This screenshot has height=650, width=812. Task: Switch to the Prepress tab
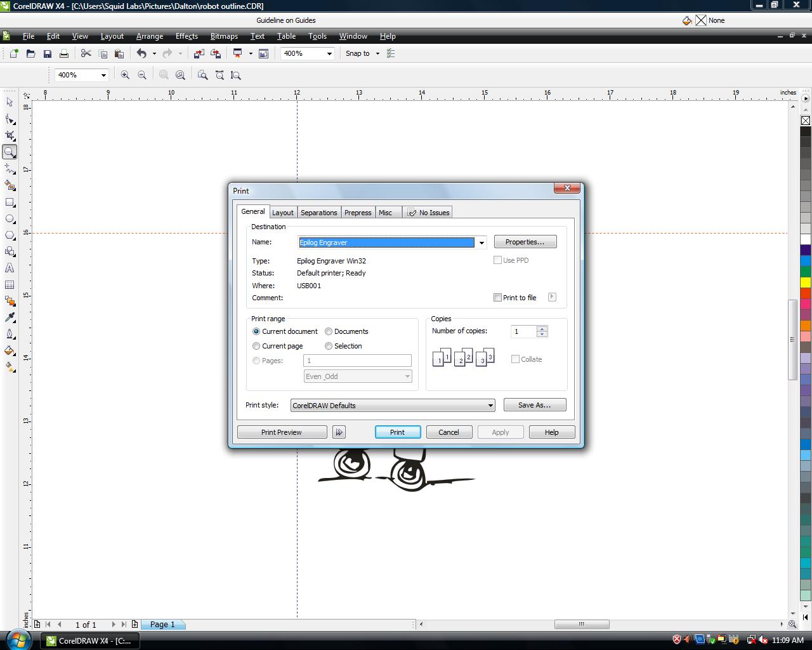coord(358,213)
